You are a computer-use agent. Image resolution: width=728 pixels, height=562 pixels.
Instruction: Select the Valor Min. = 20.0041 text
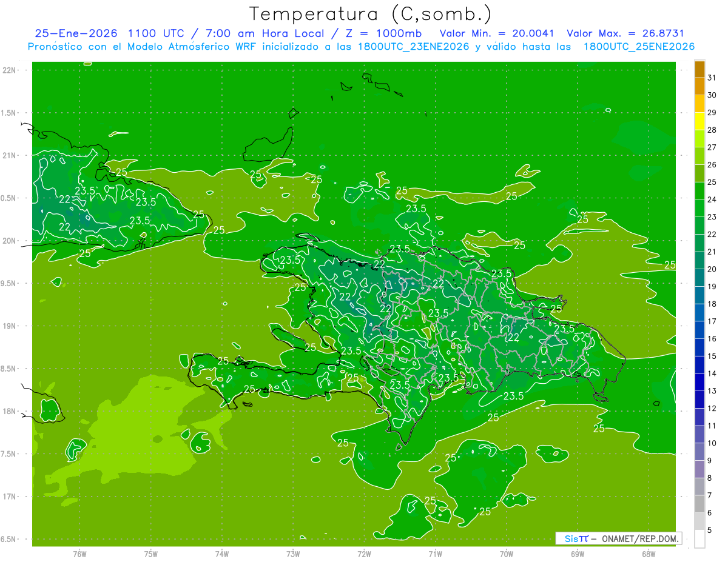tap(497, 33)
